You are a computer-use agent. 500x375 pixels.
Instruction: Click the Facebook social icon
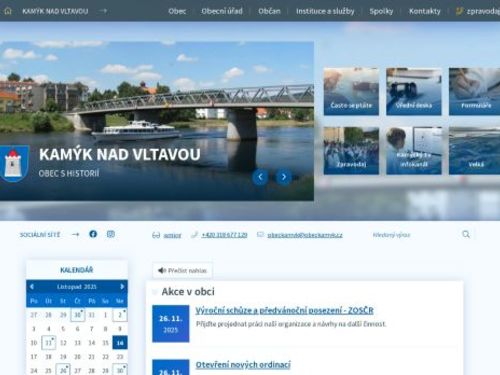tap(93, 234)
